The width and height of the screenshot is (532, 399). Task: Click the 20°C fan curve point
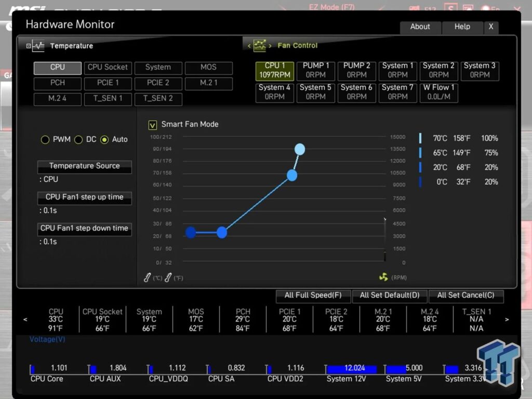pyautogui.click(x=222, y=232)
